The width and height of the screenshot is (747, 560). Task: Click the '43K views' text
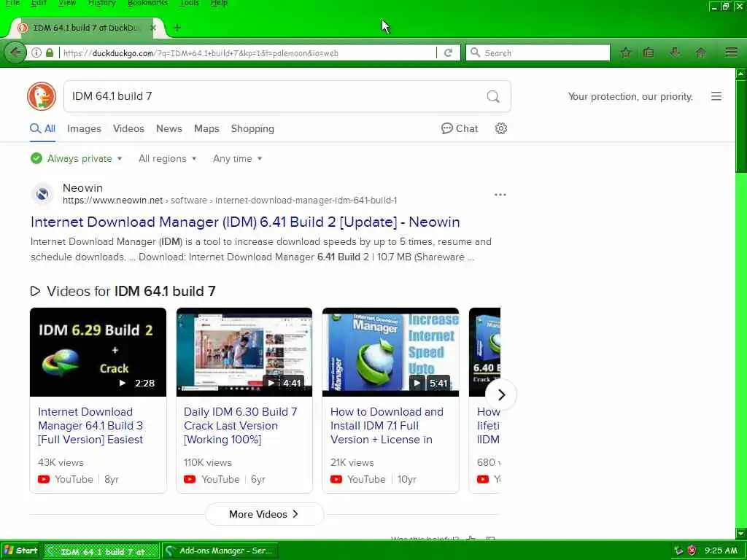61,463
